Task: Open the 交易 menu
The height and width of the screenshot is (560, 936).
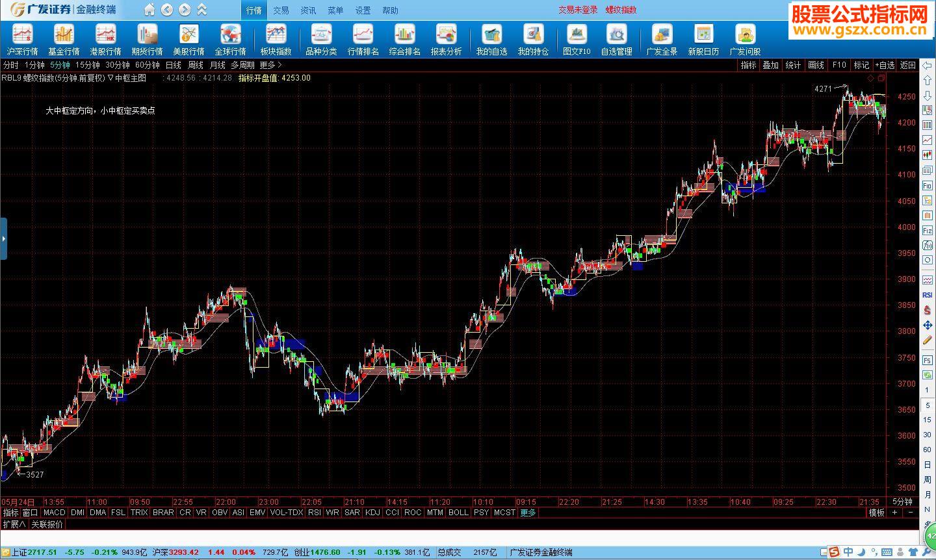Action: [281, 10]
